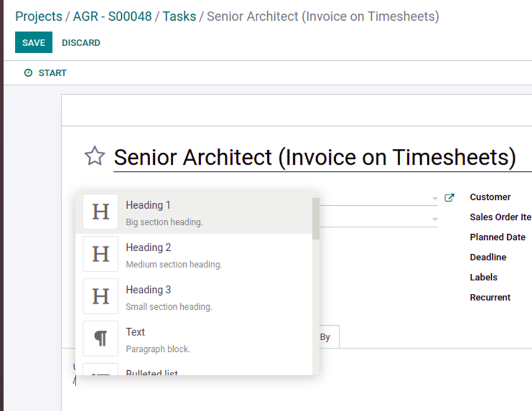Screen dimensions: 532x411
Task: Mark task as favorite using the star icon
Action: point(94,156)
